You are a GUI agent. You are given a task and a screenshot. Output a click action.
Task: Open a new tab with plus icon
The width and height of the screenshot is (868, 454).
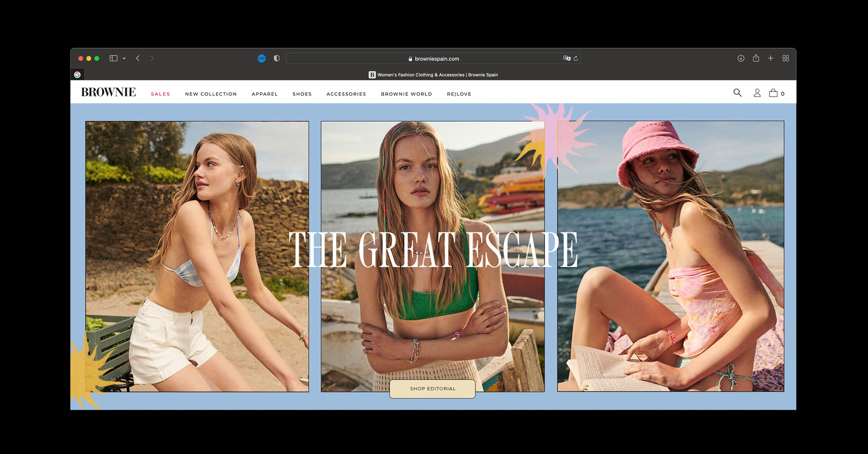coord(771,58)
